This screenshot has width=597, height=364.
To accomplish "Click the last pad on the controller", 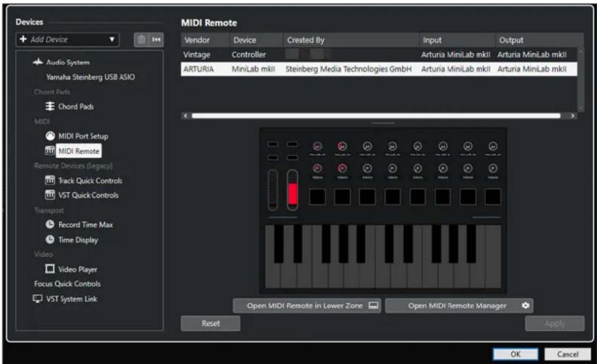I will tap(493, 197).
